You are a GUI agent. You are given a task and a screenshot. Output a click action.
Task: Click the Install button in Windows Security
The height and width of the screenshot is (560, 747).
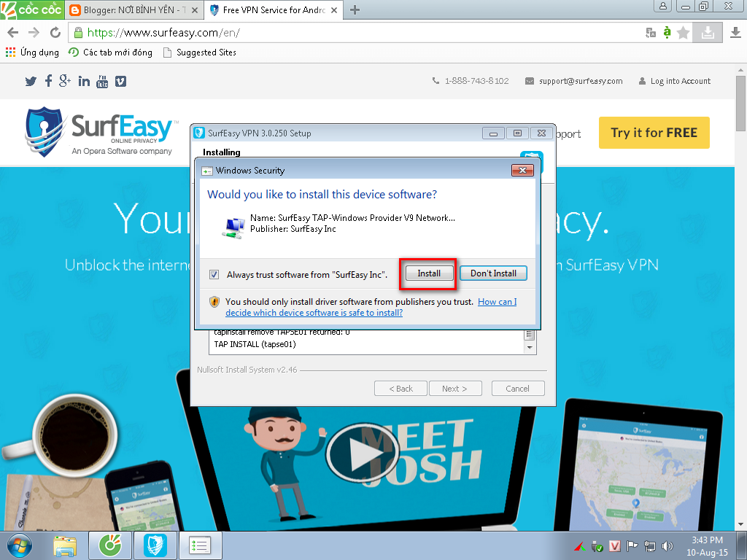(x=429, y=273)
